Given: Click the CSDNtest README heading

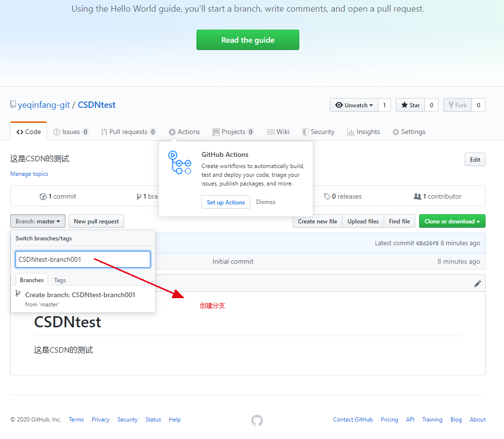Looking at the screenshot, I should click(x=67, y=322).
